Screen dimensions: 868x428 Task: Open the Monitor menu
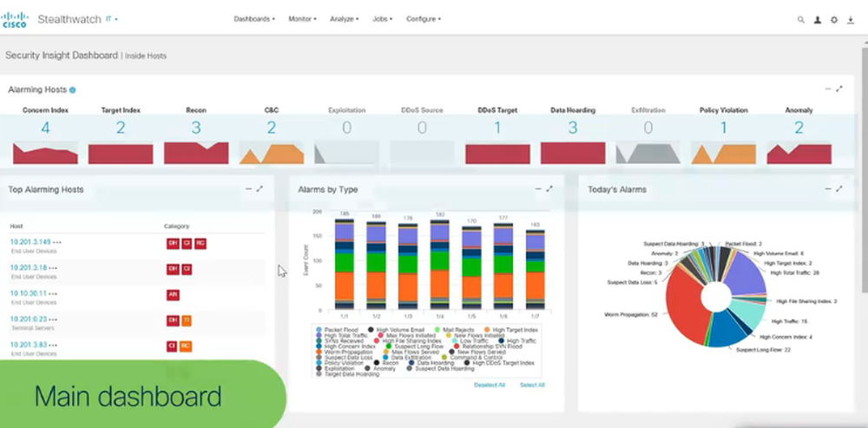click(302, 19)
